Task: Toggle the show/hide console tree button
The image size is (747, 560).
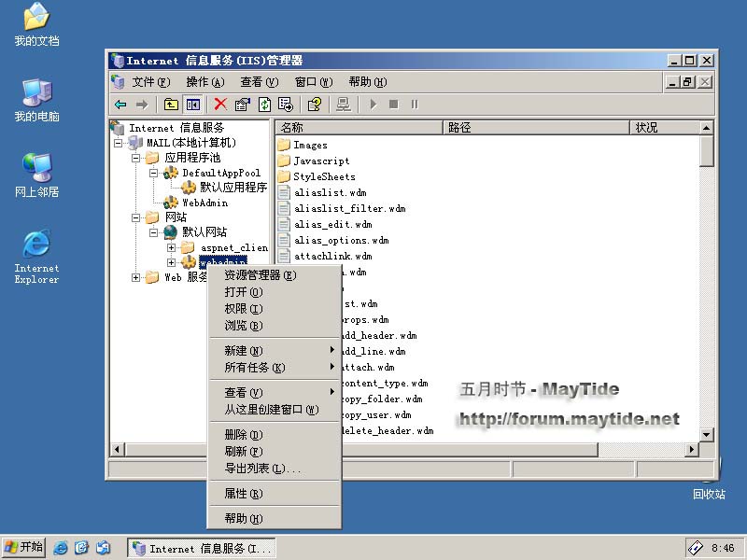Action: 193,105
